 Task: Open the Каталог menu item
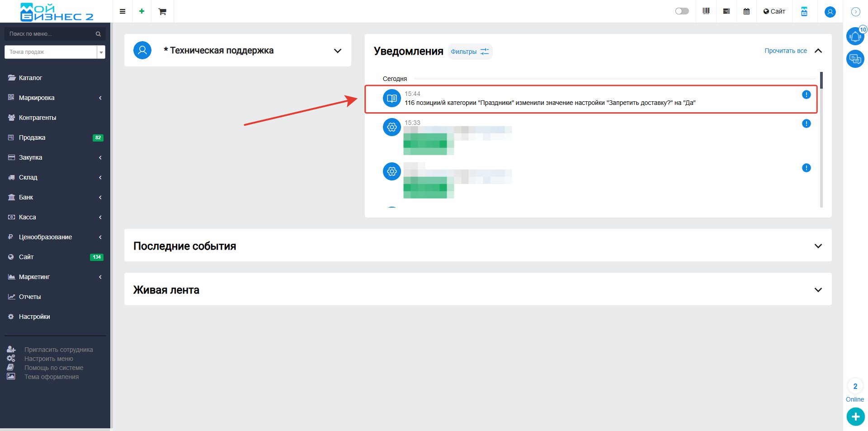click(30, 78)
